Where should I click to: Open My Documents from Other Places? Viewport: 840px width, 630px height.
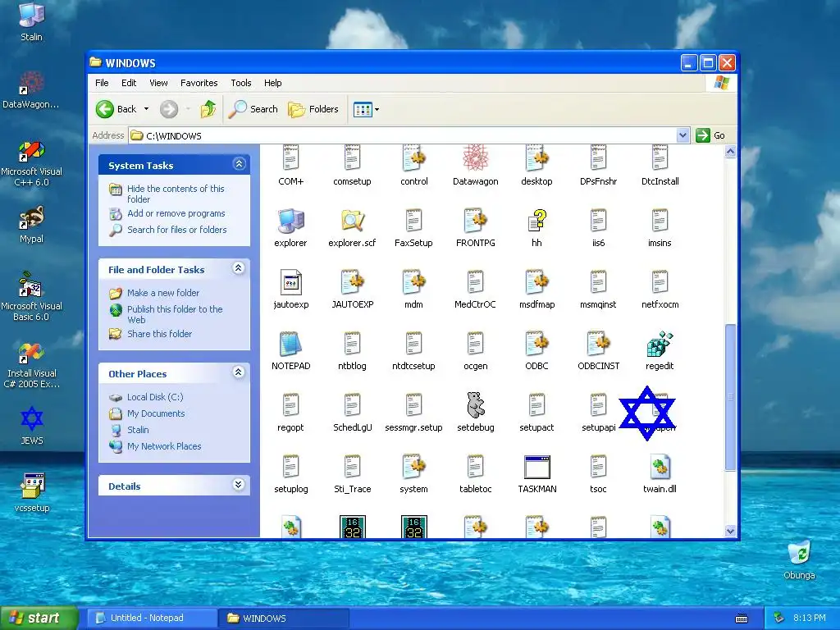[156, 413]
